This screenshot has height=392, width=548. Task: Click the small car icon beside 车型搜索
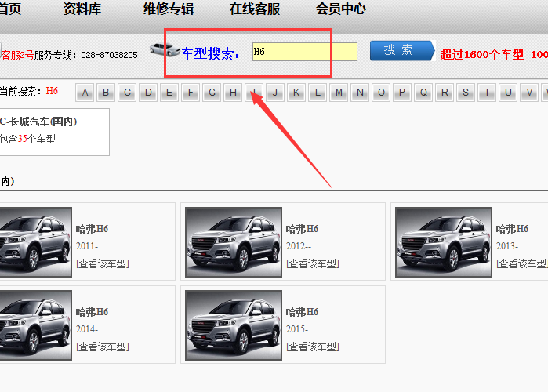[165, 49]
